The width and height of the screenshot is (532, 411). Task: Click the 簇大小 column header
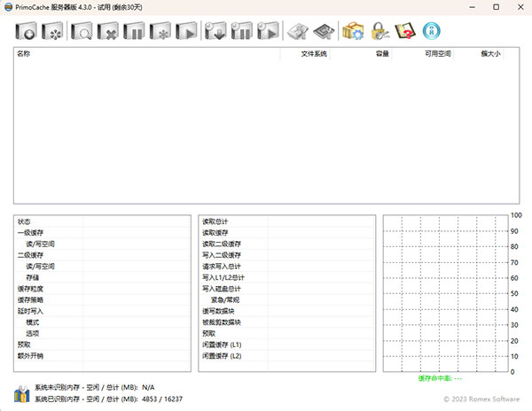(479, 53)
